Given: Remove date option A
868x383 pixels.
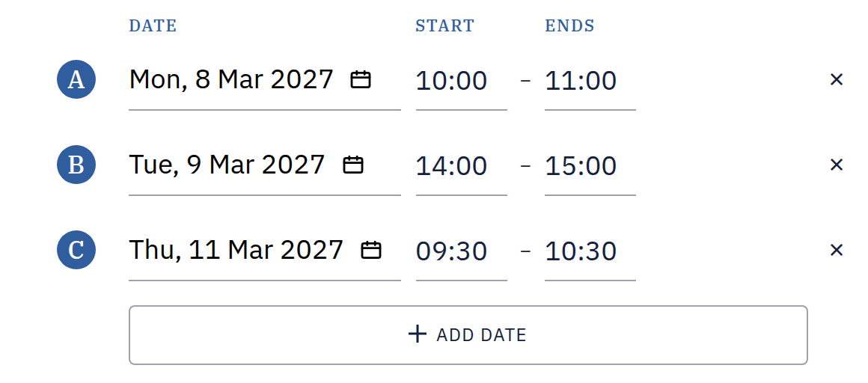Looking at the screenshot, I should pos(836,80).
